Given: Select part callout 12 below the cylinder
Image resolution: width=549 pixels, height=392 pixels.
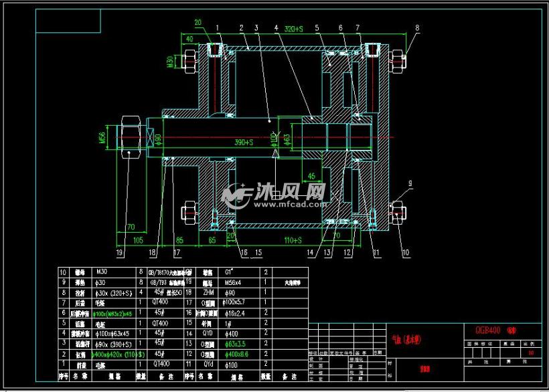Looking at the screenshot, I should [x=347, y=252].
